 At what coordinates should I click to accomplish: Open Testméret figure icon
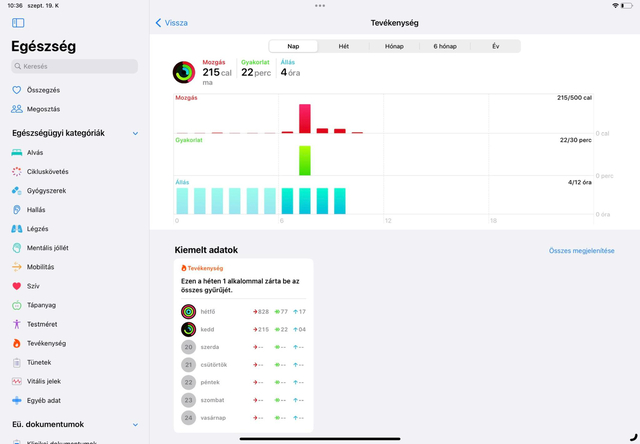tap(17, 324)
